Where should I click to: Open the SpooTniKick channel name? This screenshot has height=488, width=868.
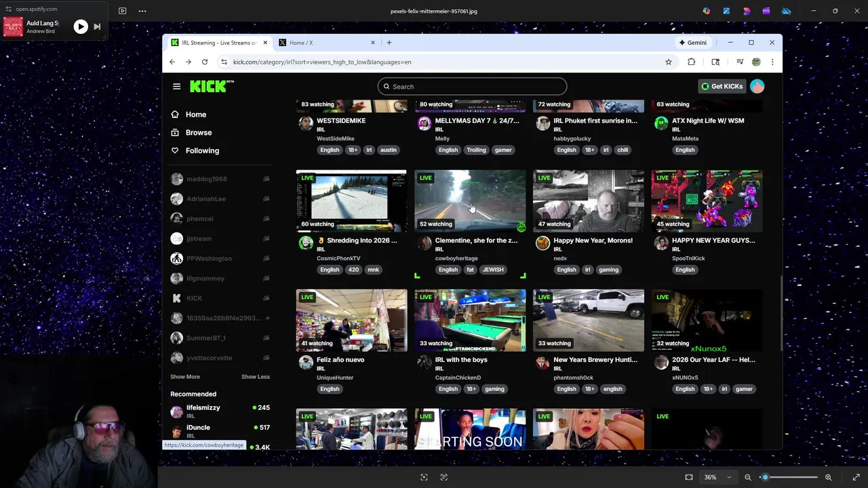(x=688, y=258)
